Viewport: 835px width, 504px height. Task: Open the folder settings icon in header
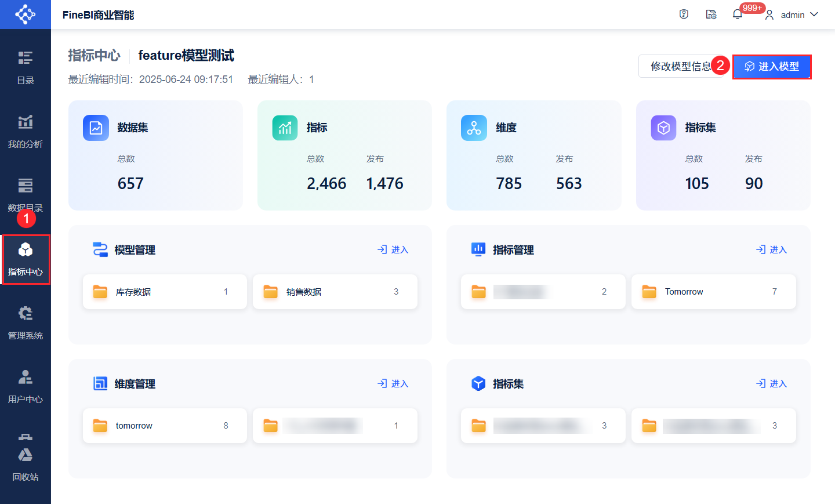(x=711, y=14)
